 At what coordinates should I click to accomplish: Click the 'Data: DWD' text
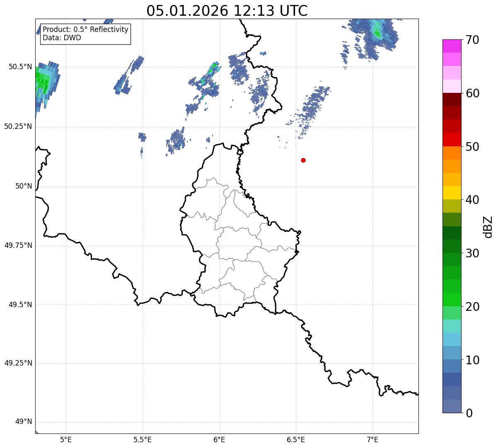tap(62, 38)
